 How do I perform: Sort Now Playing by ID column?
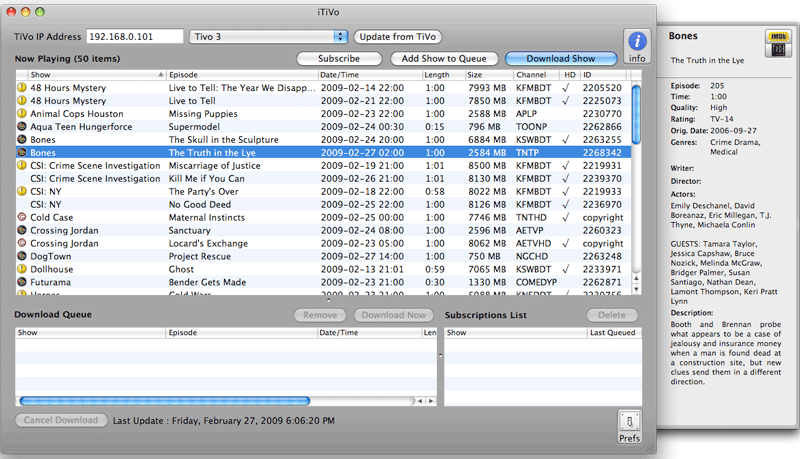coord(605,75)
